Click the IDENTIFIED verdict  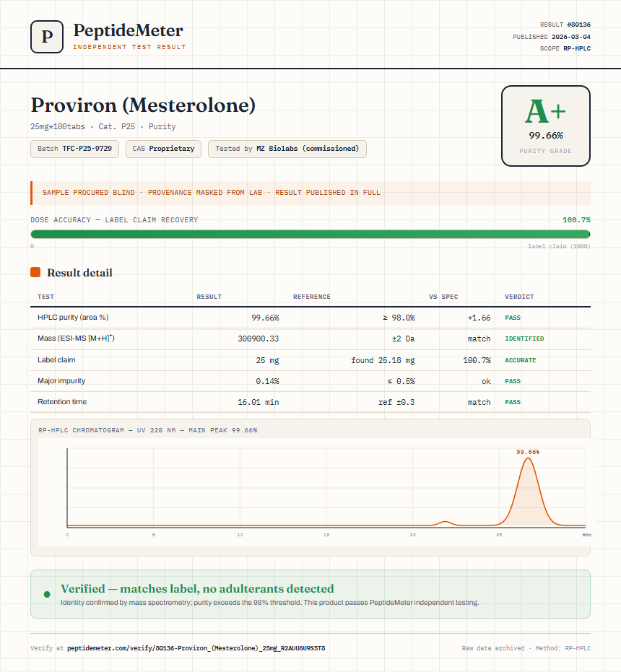[x=524, y=339]
